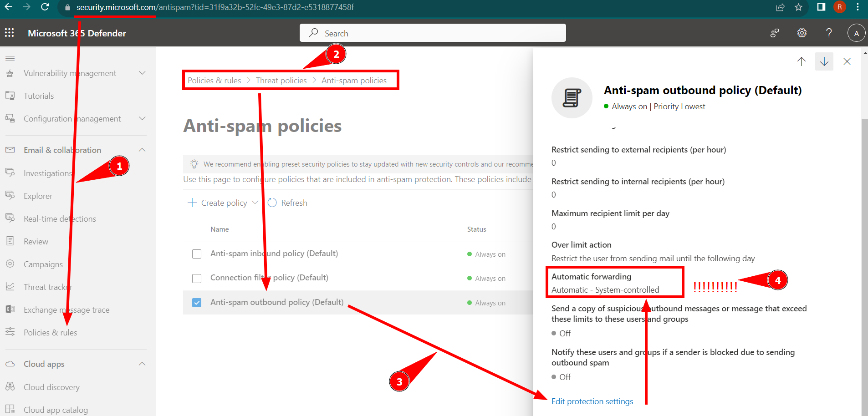Click the Explorer sidebar icon
The image size is (868, 416).
10,196
